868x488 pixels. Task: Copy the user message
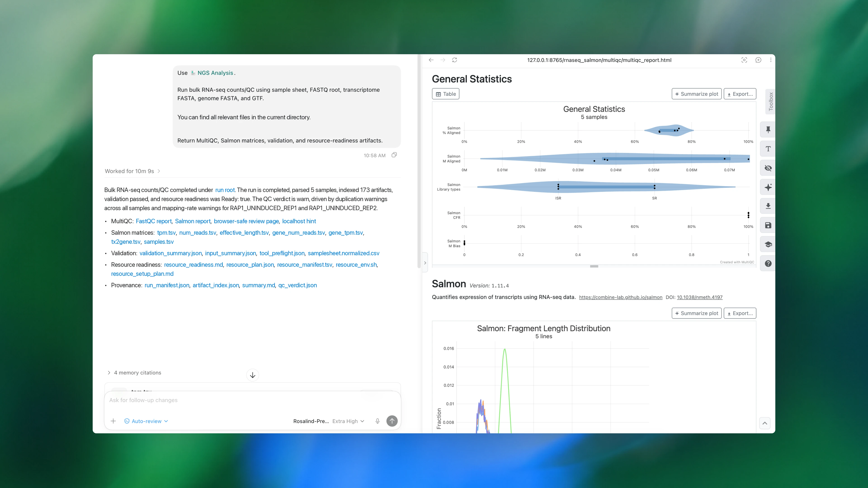click(394, 155)
